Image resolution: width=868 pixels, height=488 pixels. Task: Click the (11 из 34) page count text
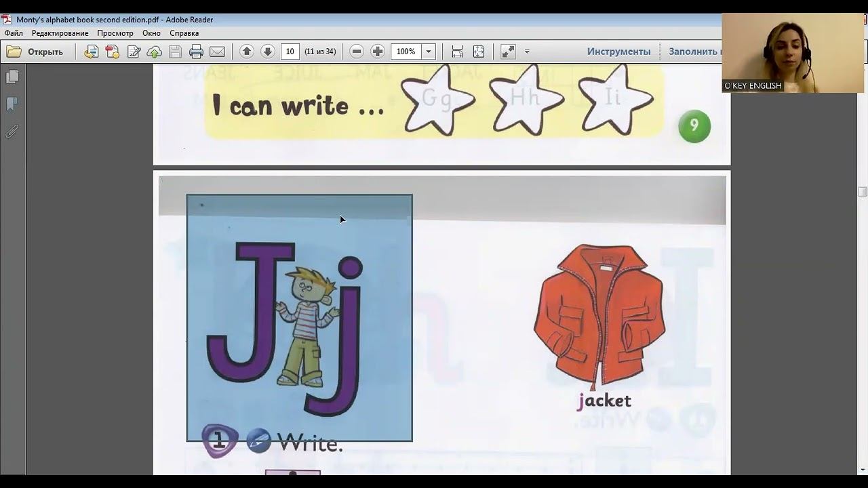(x=320, y=52)
